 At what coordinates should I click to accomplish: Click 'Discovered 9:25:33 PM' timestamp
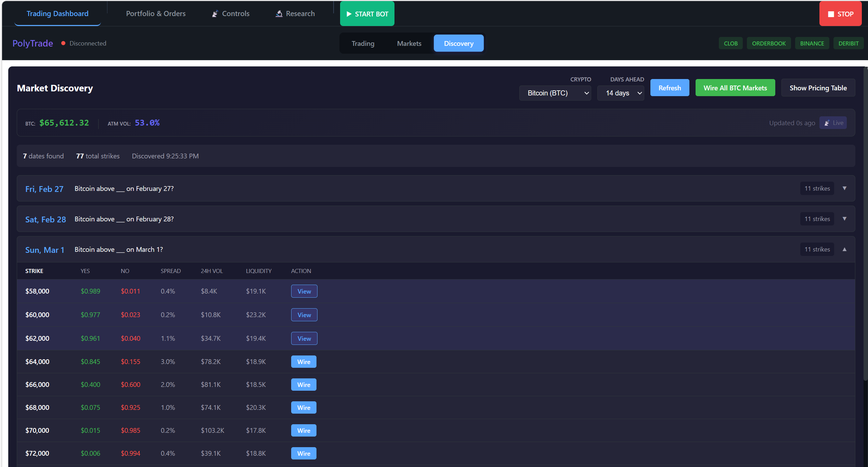pos(165,156)
